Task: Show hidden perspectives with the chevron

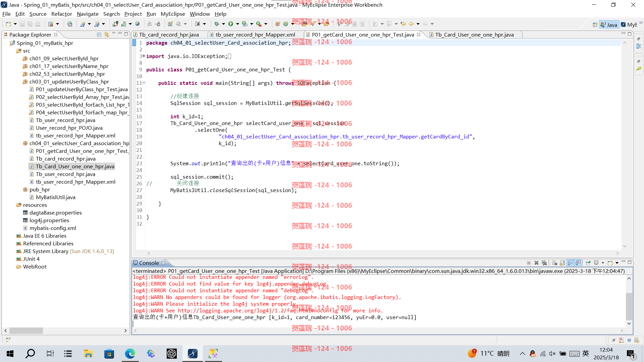Action: [x=641, y=23]
